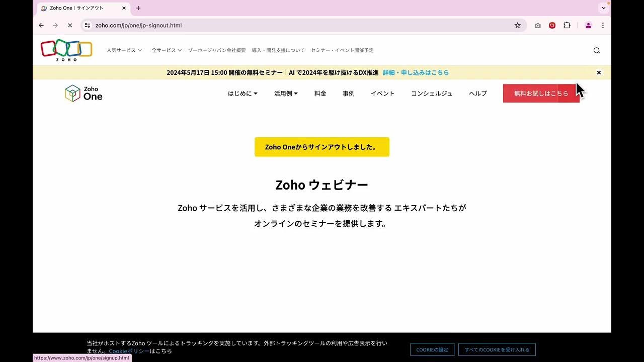
Task: Open the Extensions puzzle-piece menu
Action: coord(567,25)
